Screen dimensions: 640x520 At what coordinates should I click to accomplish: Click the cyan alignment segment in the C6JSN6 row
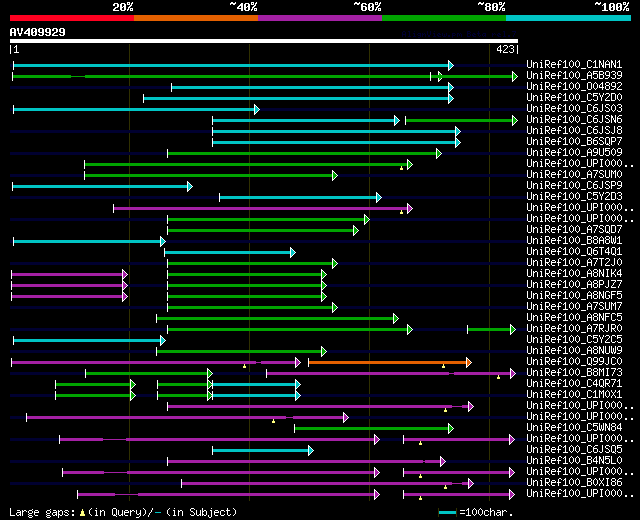306,120
